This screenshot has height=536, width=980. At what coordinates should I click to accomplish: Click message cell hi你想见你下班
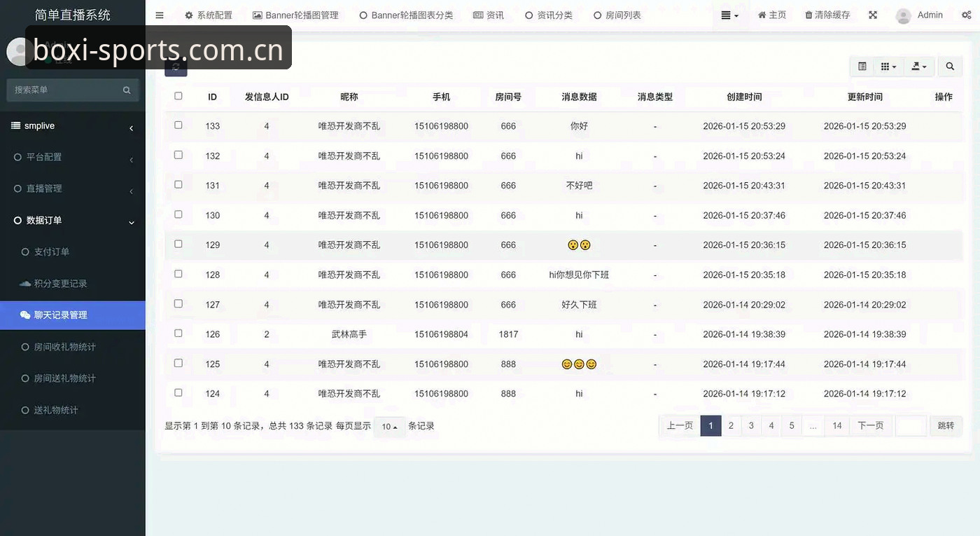pos(579,275)
